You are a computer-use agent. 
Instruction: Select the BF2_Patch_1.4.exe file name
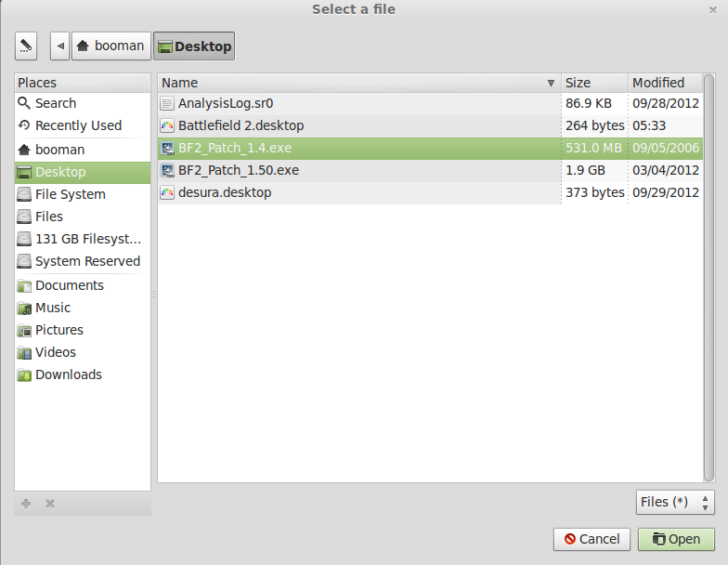pyautogui.click(x=235, y=148)
